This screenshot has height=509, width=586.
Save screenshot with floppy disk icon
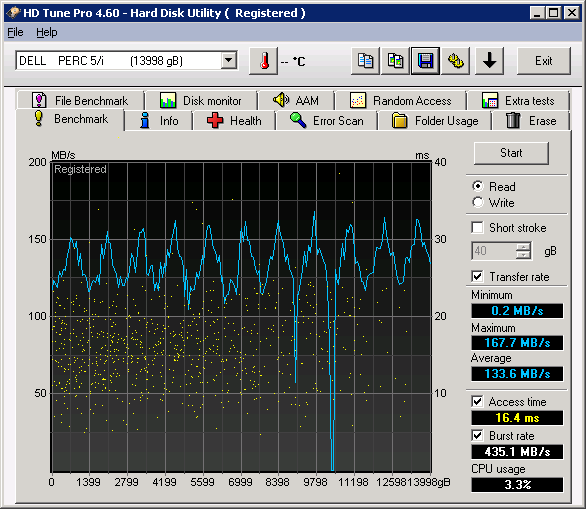click(425, 61)
